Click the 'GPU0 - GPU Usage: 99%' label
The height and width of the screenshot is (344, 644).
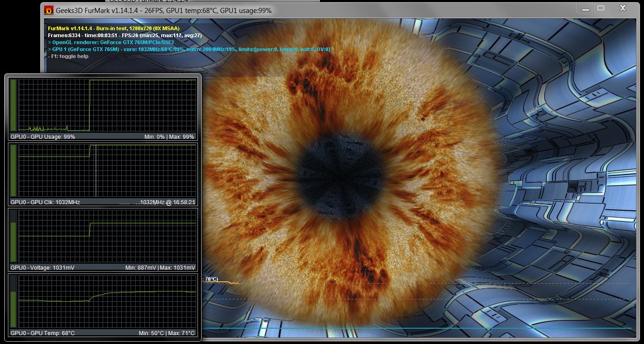[43, 137]
